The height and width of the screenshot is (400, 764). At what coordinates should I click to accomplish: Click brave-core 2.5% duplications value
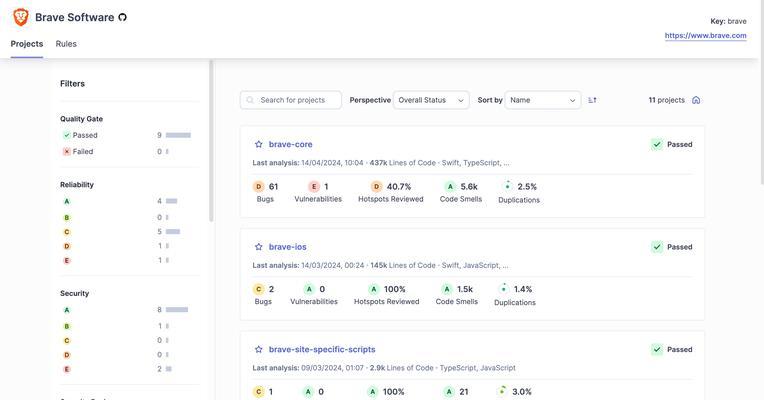coord(527,187)
